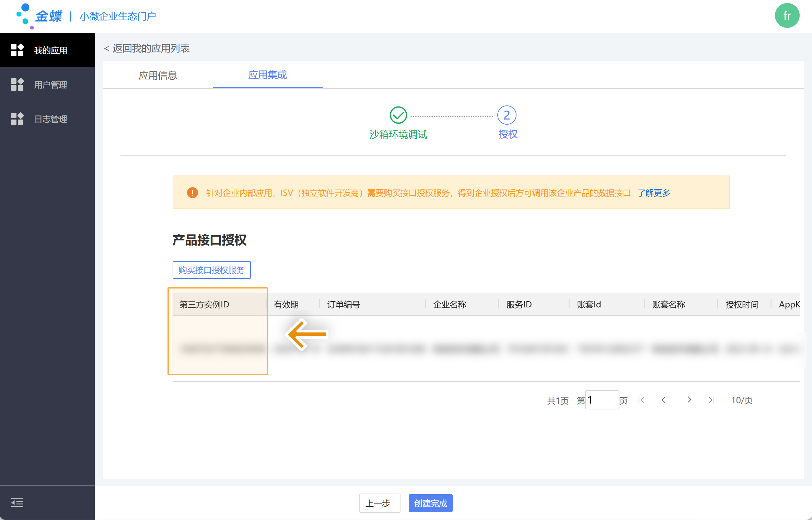Click the My Apps sidebar icon
812x520 pixels.
17,50
